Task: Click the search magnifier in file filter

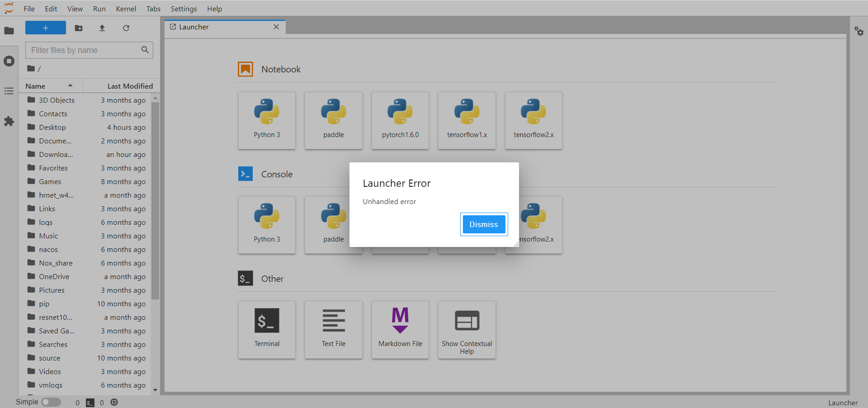Action: coord(145,50)
